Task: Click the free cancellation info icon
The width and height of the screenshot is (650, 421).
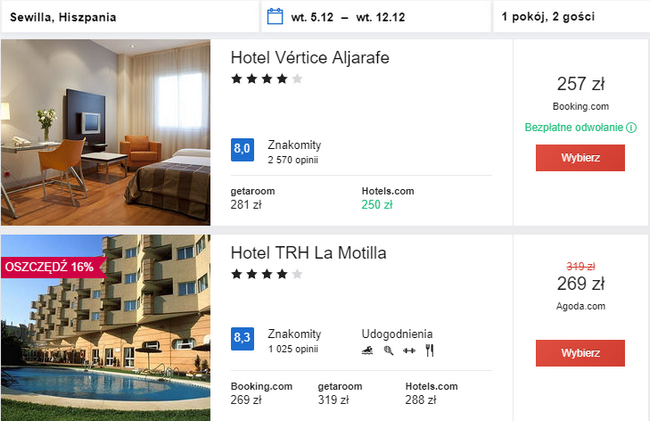Action: [x=631, y=128]
